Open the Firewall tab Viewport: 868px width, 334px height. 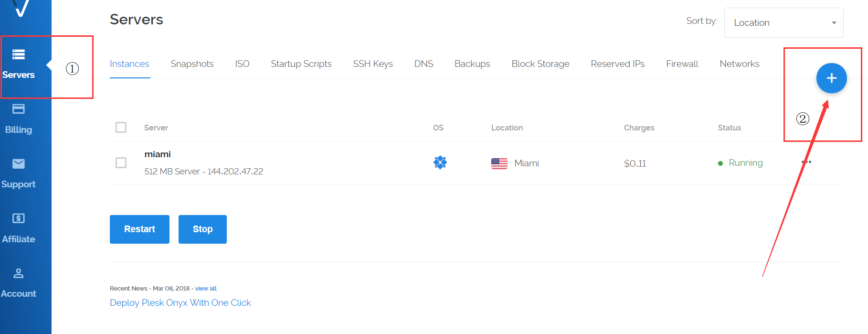pos(682,64)
